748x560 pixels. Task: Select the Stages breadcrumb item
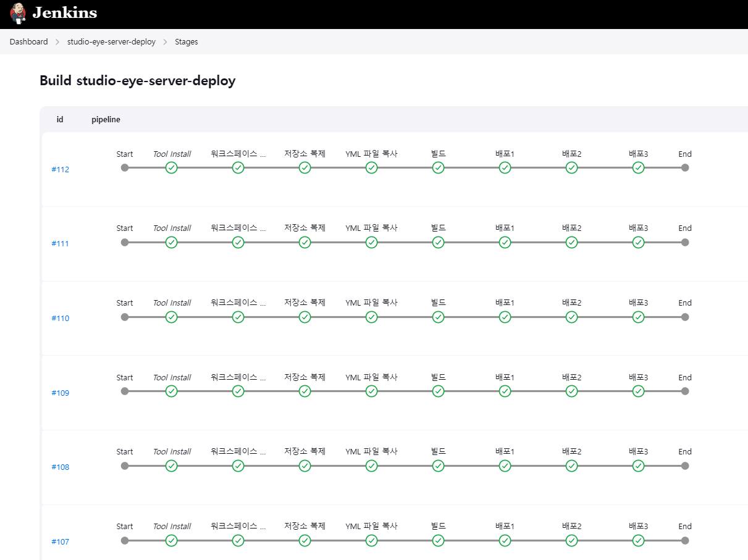point(187,42)
